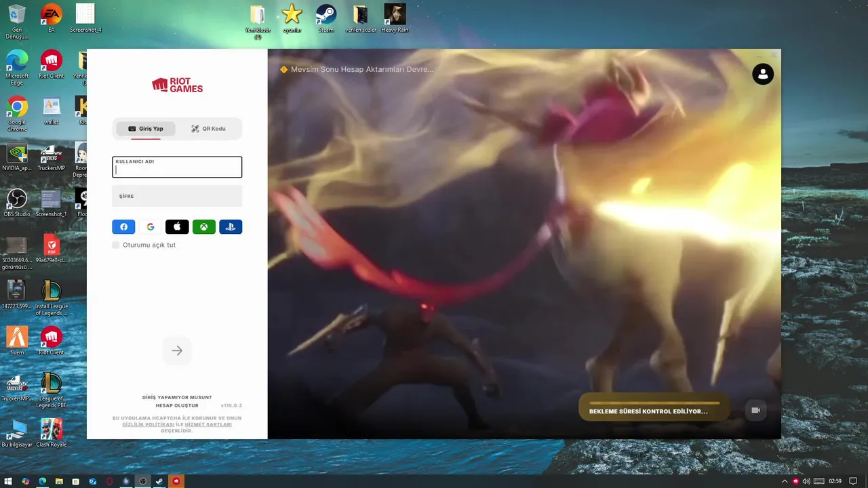The image size is (868, 488).
Task: Select the Giriş Yap tab
Action: [146, 129]
